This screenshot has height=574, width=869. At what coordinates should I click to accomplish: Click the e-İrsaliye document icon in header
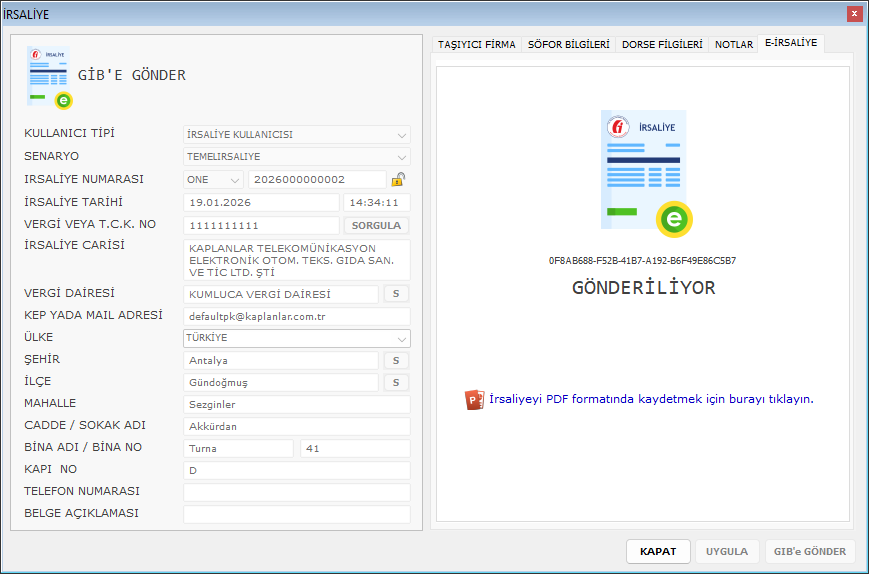coord(50,78)
